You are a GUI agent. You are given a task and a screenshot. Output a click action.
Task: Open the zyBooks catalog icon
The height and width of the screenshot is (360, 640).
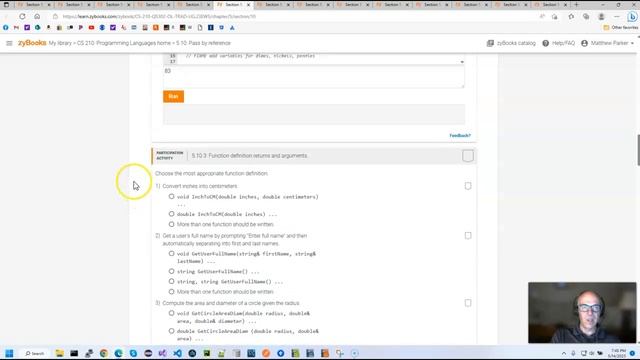(490, 43)
